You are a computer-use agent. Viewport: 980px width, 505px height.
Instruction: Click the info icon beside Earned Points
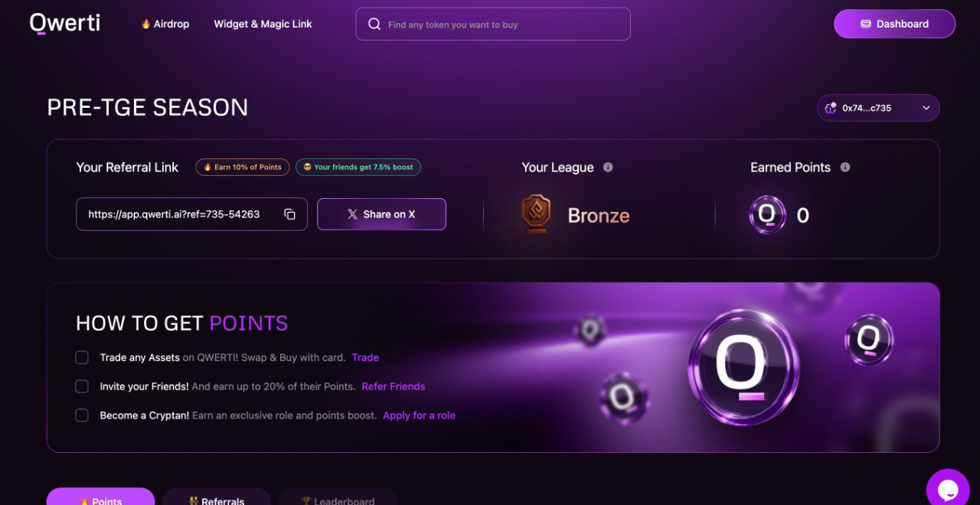845,167
